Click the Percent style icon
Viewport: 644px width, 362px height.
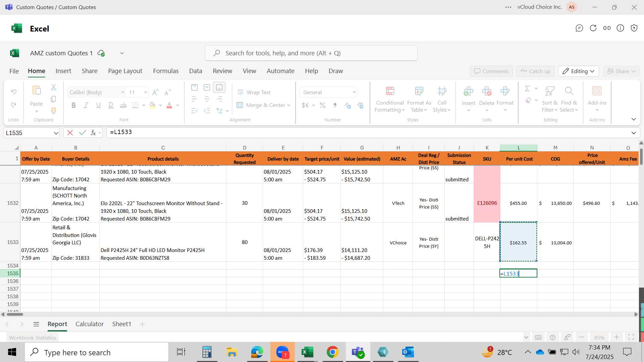(x=323, y=105)
